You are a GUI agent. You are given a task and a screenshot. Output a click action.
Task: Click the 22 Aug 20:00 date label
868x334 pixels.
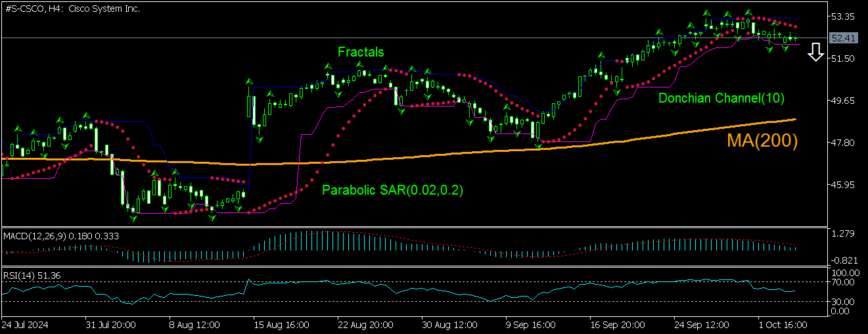[366, 325]
